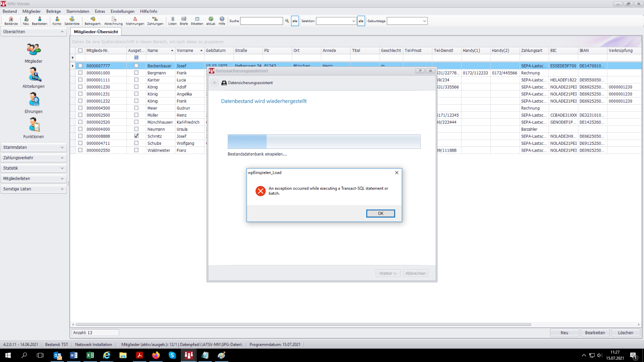644x362 pixels.
Task: Open the Einstellungen menu
Action: pos(122,11)
